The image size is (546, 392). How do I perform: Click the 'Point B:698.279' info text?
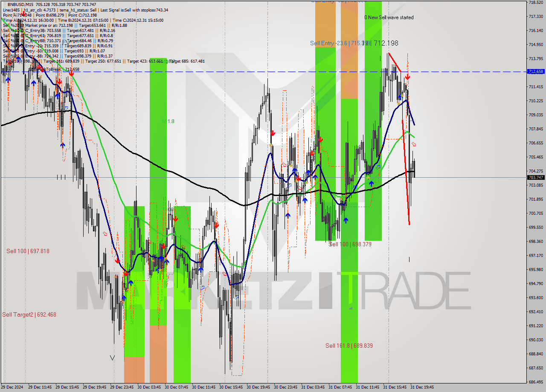[51, 15]
